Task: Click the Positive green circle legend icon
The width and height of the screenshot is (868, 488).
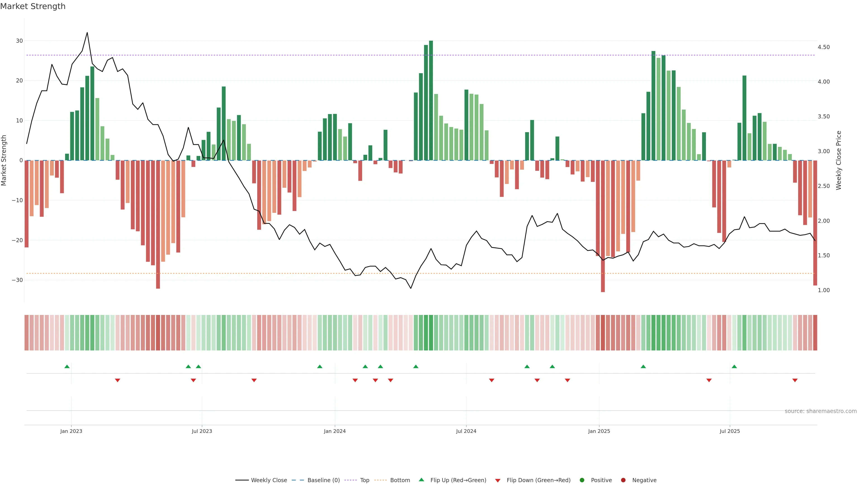Action: (582, 480)
